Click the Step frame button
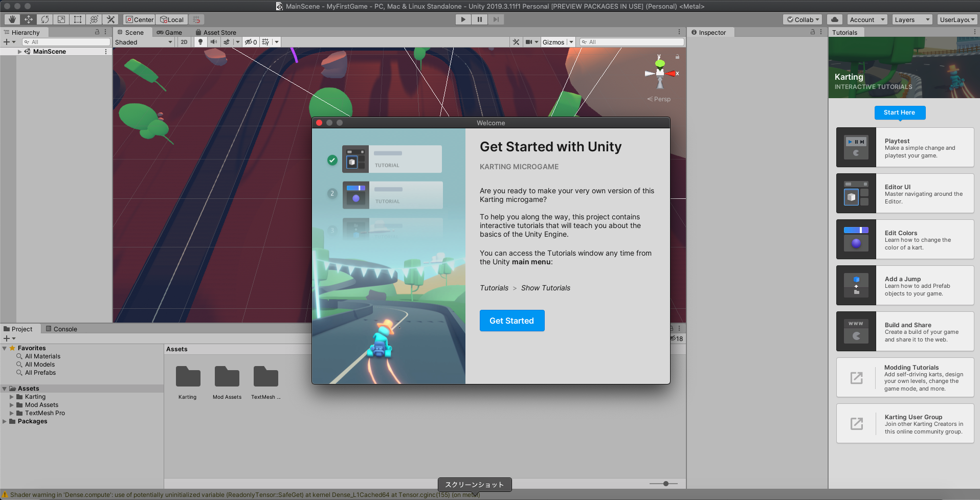This screenshot has height=500, width=980. [x=496, y=19]
